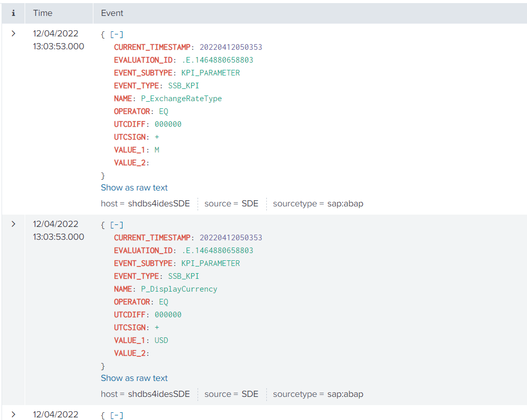
Task: Select the Time column header
Action: [x=43, y=13]
